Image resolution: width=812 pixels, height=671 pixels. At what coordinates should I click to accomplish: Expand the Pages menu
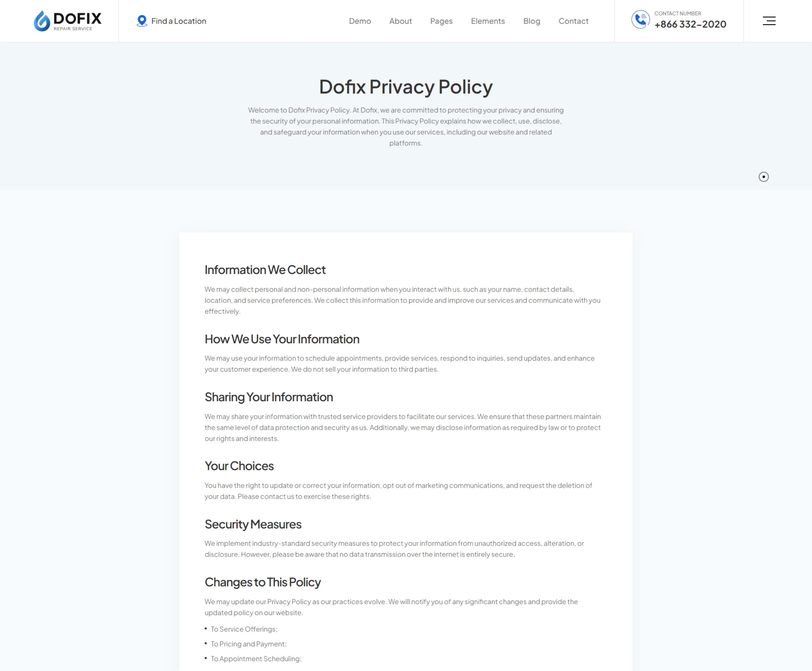click(441, 21)
